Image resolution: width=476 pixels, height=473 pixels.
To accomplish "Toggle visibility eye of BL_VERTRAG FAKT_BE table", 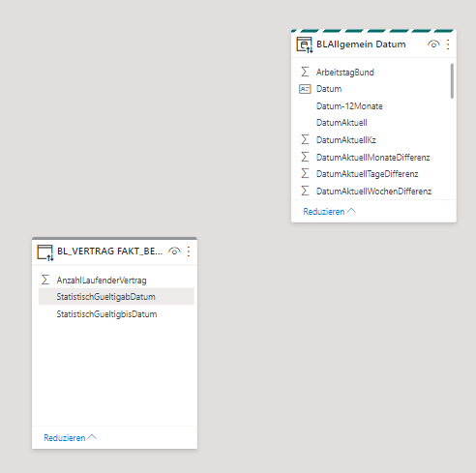I will click(174, 251).
